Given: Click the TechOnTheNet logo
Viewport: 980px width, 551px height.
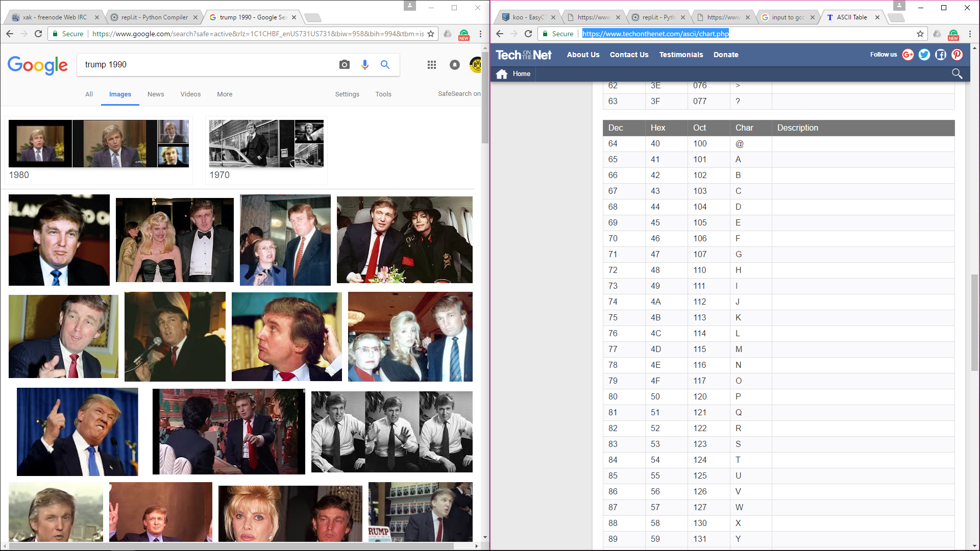Looking at the screenshot, I should [524, 55].
